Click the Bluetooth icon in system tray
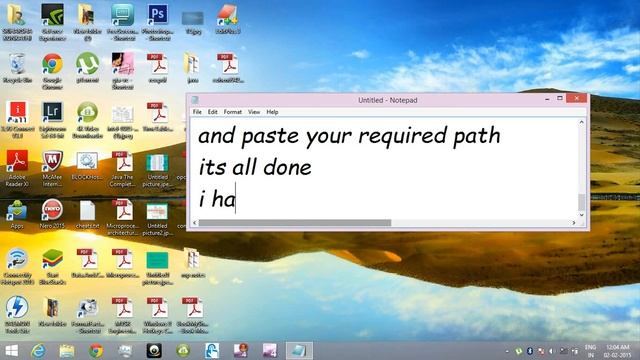Image resolution: width=640 pixels, height=360 pixels. pos(530,351)
